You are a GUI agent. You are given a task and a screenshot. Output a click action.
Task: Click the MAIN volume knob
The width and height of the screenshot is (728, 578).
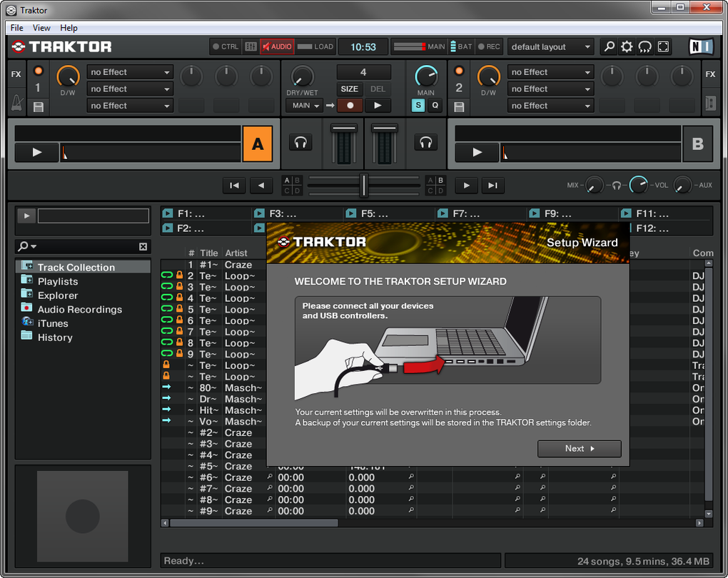pyautogui.click(x=426, y=76)
